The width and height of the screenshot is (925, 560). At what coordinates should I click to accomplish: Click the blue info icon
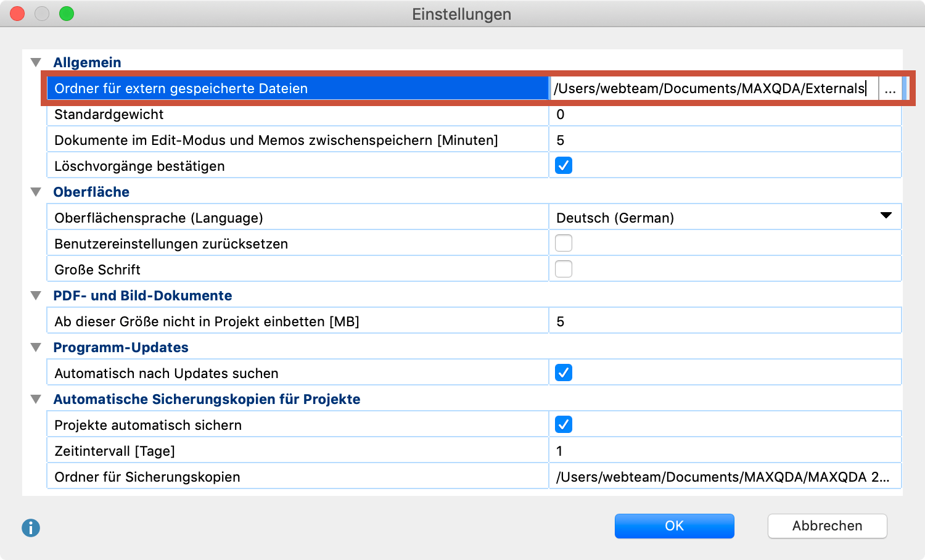(x=31, y=528)
